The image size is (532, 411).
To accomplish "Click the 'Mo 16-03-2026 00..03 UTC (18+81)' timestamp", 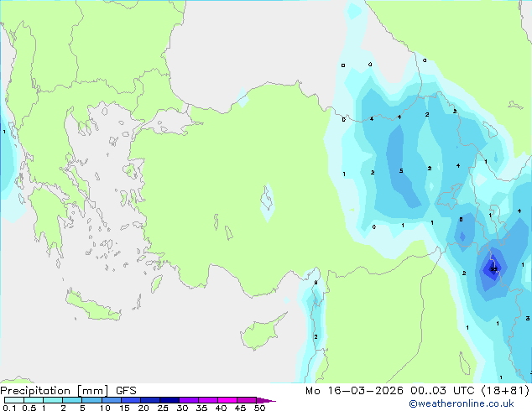I will 417,391.
